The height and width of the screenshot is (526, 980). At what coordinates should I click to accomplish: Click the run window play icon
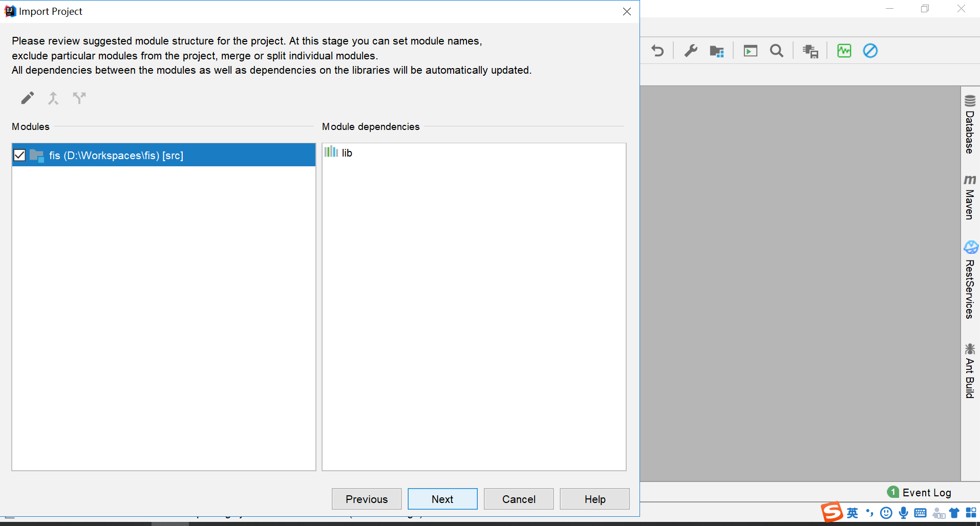tap(751, 51)
